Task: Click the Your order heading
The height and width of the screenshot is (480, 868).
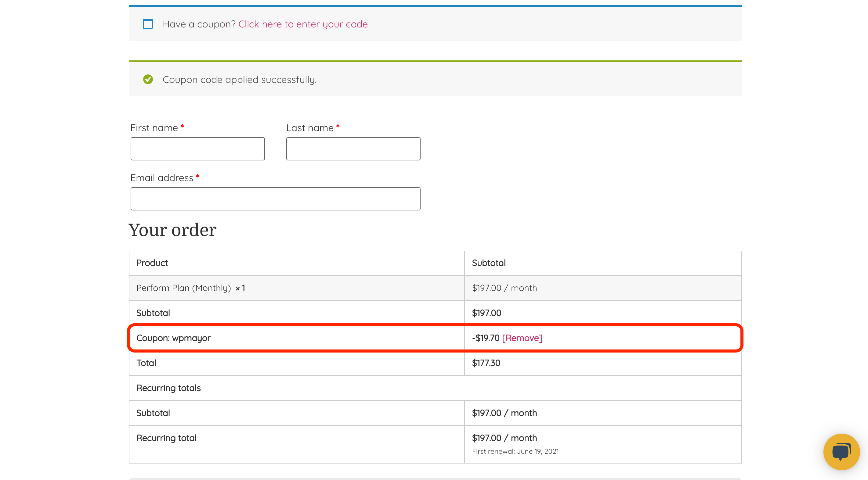Action: [x=172, y=230]
